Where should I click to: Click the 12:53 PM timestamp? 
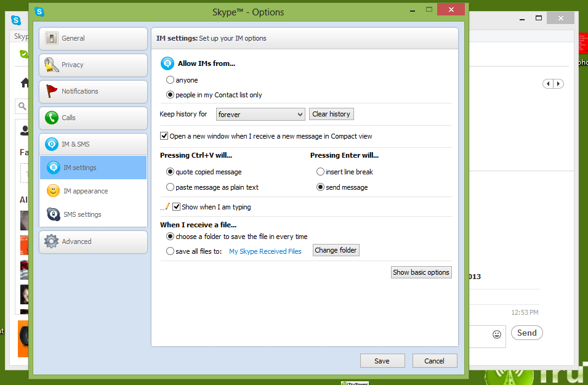(x=525, y=312)
